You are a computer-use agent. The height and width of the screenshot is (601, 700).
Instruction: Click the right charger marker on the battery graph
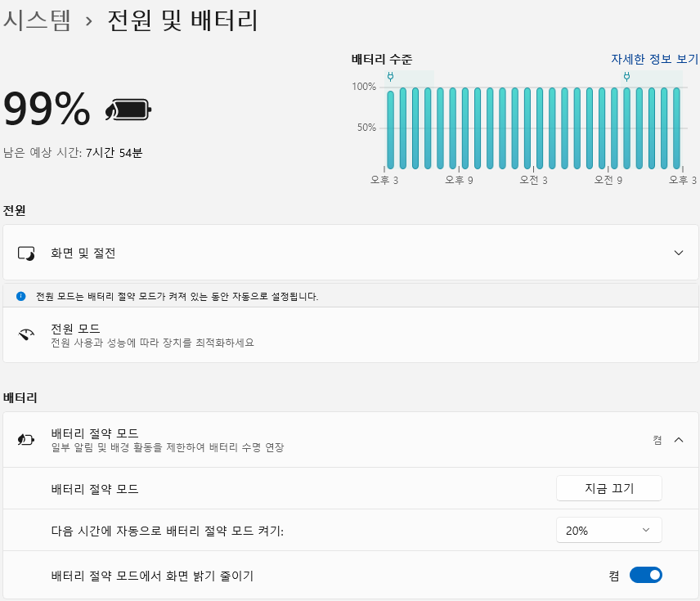coord(627,74)
